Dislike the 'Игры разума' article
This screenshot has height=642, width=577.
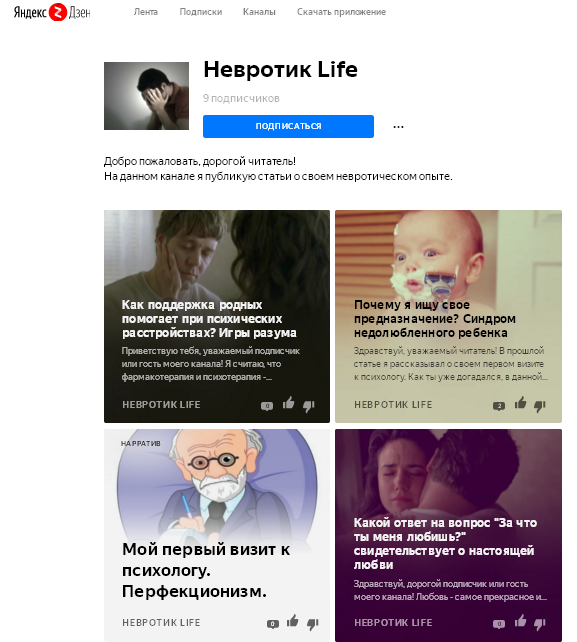click(309, 406)
